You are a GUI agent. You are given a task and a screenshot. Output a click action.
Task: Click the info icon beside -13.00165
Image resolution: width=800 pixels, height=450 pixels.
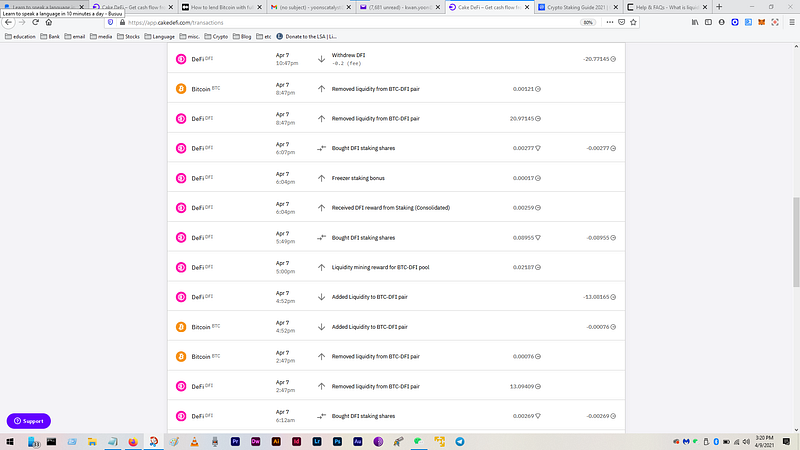coord(613,297)
